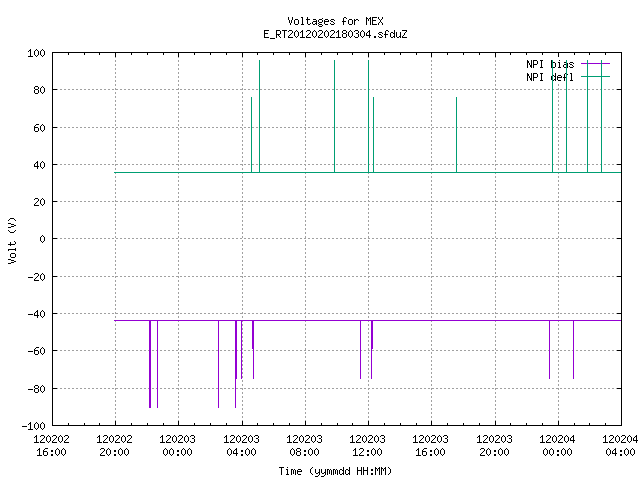Click the purple bias spike near 120203 02:30
640x480 pixels.
click(219, 364)
